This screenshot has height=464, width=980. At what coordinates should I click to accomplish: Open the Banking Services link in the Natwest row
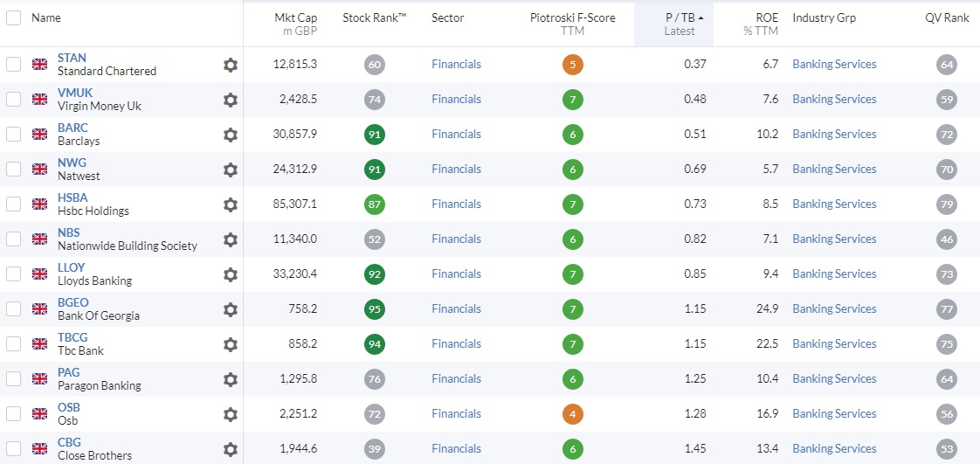point(834,169)
